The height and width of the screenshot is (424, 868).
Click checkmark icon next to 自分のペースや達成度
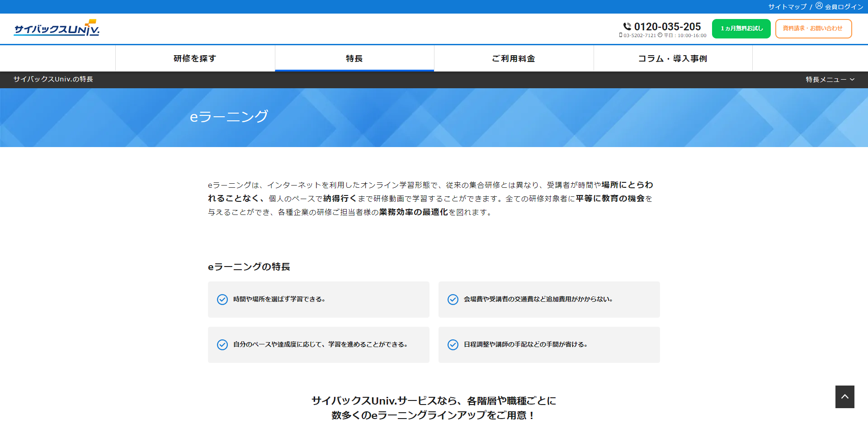(222, 345)
